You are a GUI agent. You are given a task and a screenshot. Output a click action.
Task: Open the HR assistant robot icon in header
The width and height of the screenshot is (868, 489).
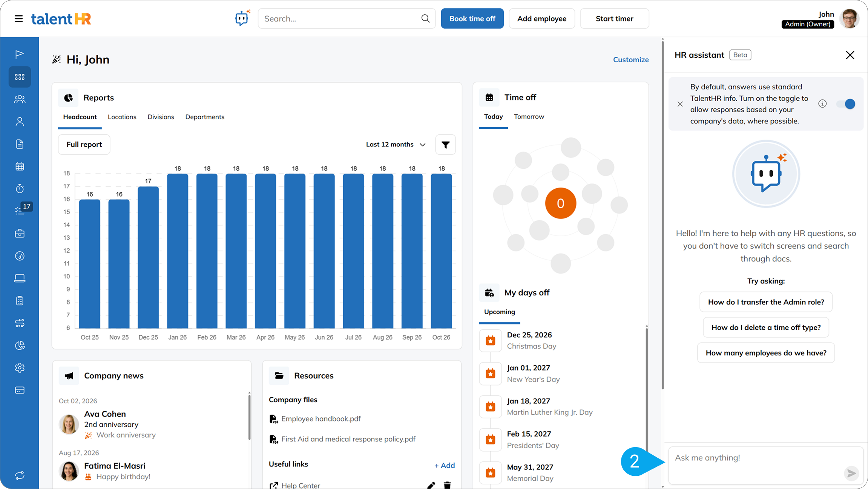pos(242,18)
